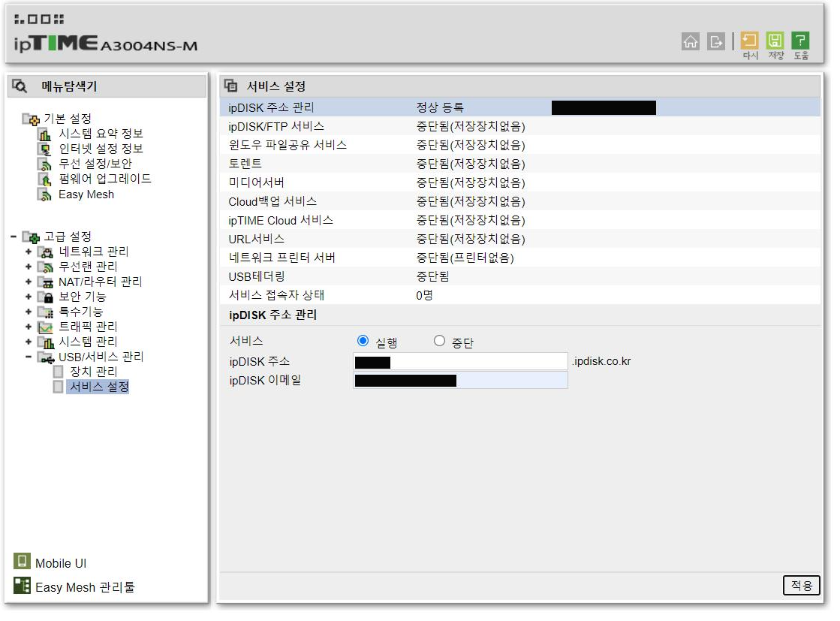Click the 저장 (save) icon
Screen dimensions: 840x621
pos(775,41)
